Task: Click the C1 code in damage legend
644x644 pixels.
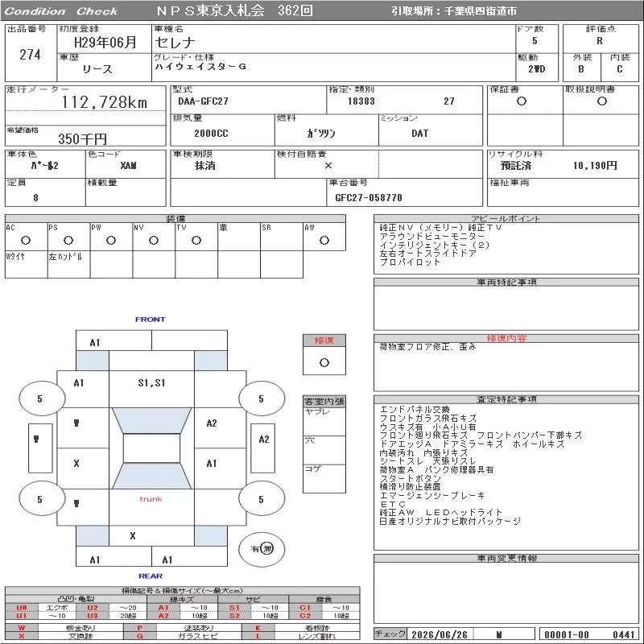Action: point(305,608)
